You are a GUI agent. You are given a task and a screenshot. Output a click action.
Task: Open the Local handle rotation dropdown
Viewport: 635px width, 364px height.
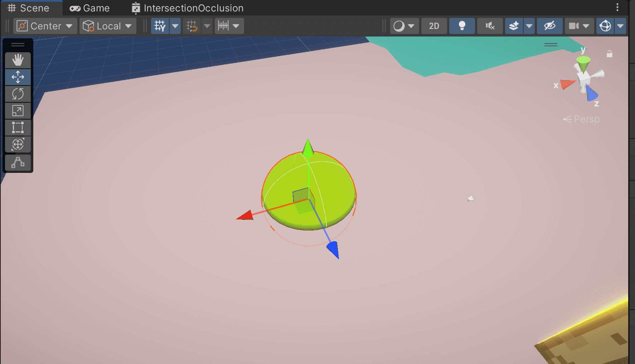[x=108, y=26]
